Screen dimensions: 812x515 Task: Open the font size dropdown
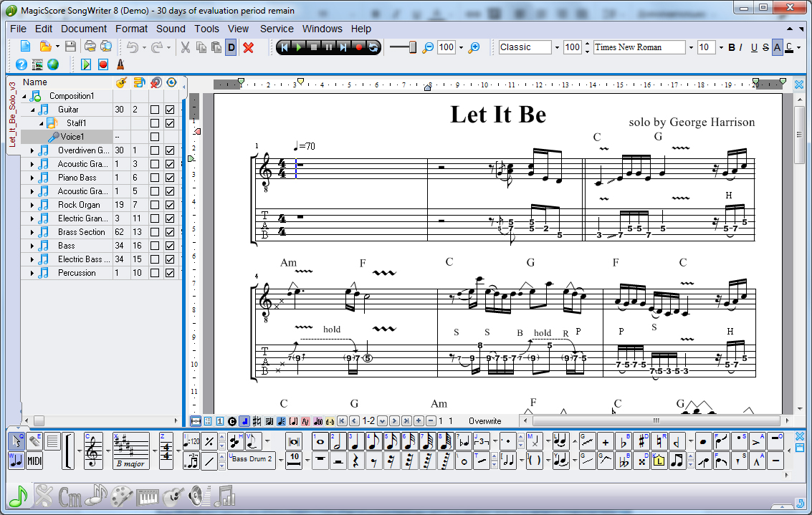click(x=721, y=47)
